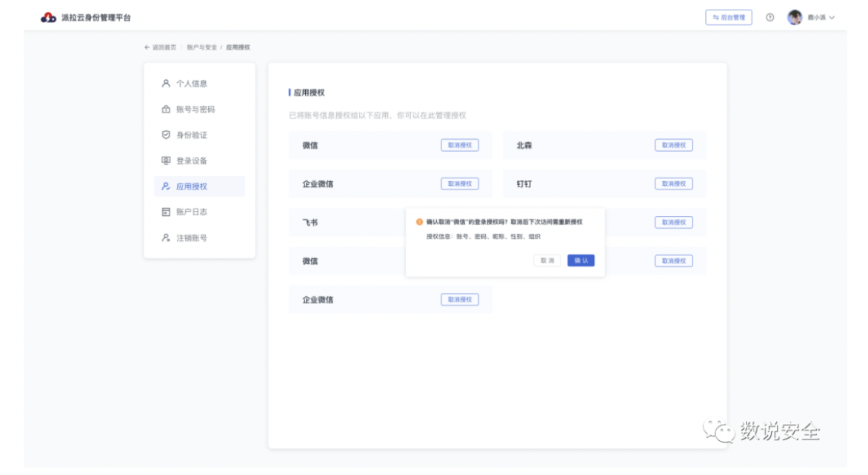Click the user-remove icon for 注销账号
The width and height of the screenshot is (868, 475).
165,237
